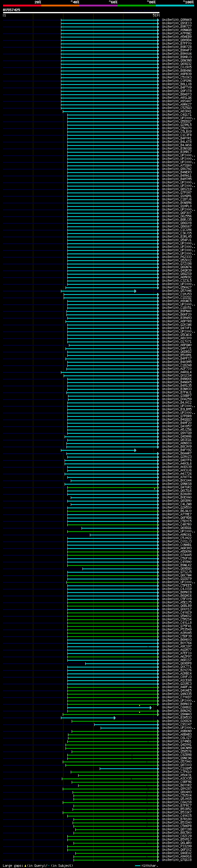Select label UniRef100_Q46EU2
Image resolution: width=197 pixels, height=868 pixels.
click(176, 853)
